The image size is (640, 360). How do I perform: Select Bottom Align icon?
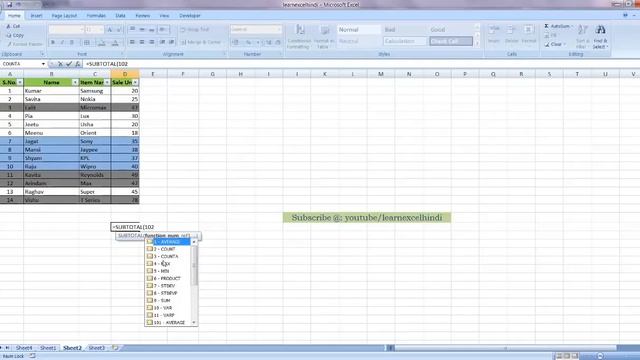(x=151, y=29)
